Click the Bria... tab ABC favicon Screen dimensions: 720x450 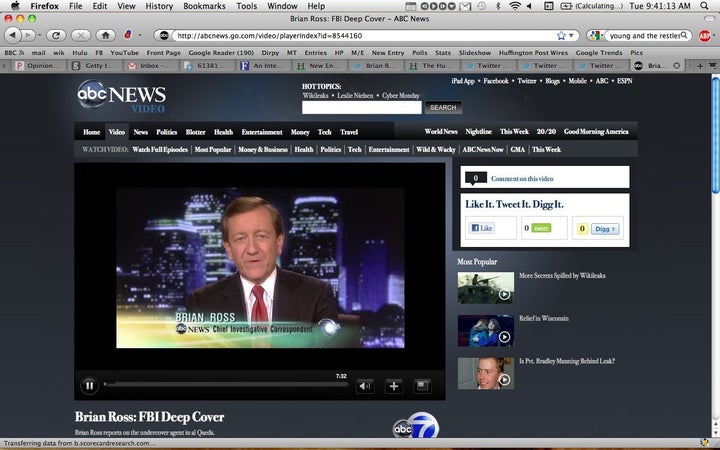point(638,66)
